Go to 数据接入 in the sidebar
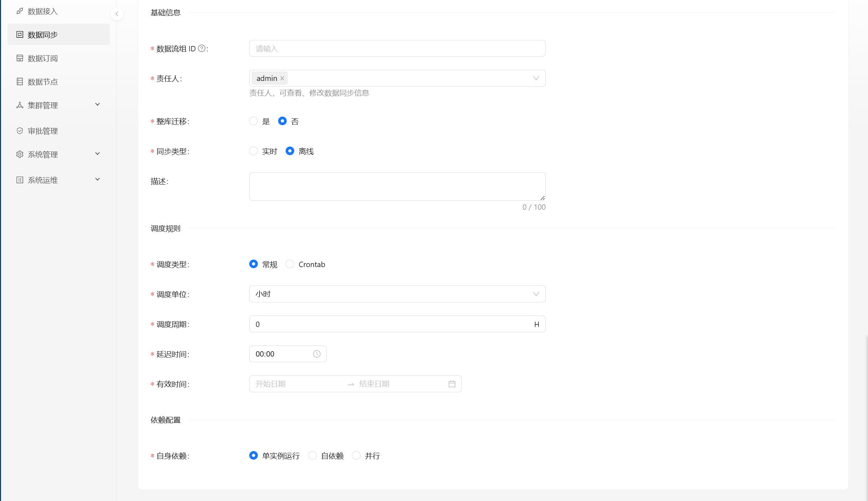The image size is (868, 501). (x=42, y=11)
